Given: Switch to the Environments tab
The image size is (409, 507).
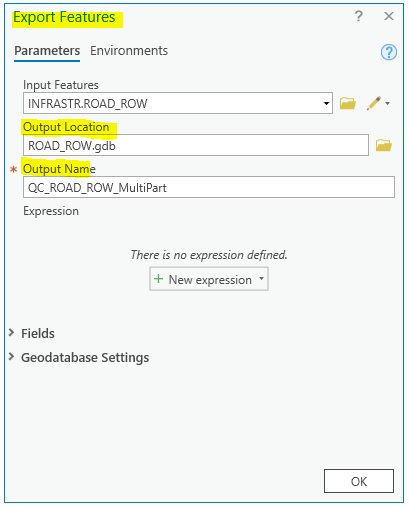Looking at the screenshot, I should click(x=129, y=51).
